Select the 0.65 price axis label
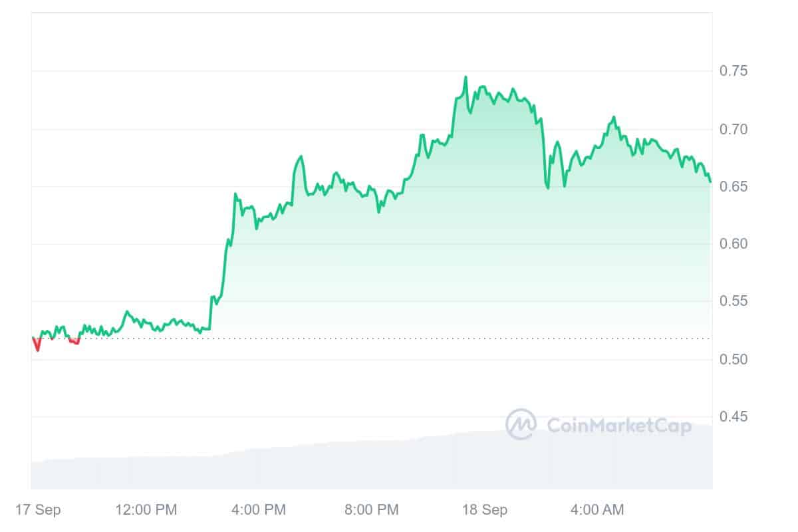Image resolution: width=798 pixels, height=532 pixels. point(733,186)
